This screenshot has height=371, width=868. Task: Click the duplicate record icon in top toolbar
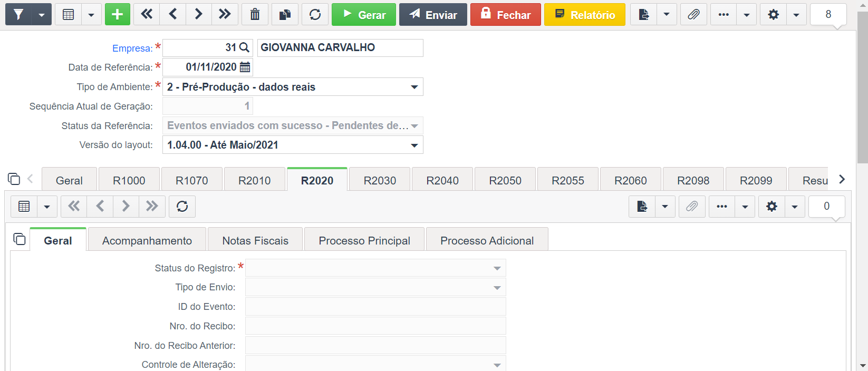point(285,15)
